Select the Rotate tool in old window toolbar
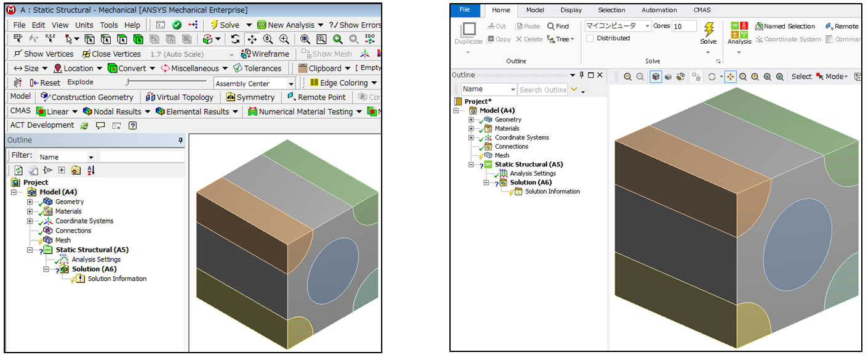 (236, 39)
